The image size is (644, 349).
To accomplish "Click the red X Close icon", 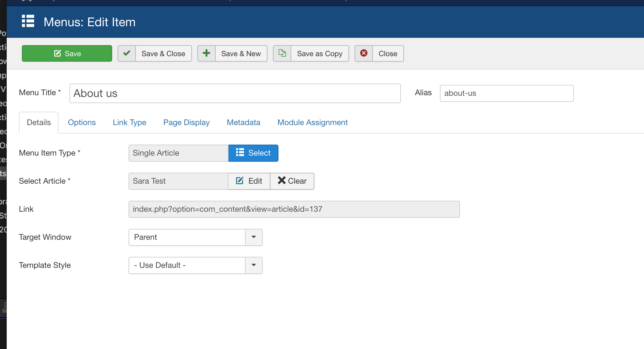I will point(364,53).
